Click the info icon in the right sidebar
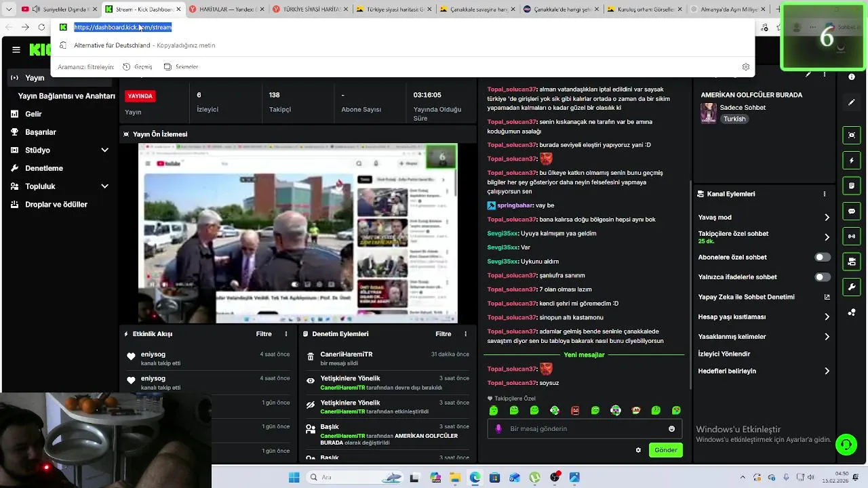This screenshot has height=488, width=868. pos(852,77)
